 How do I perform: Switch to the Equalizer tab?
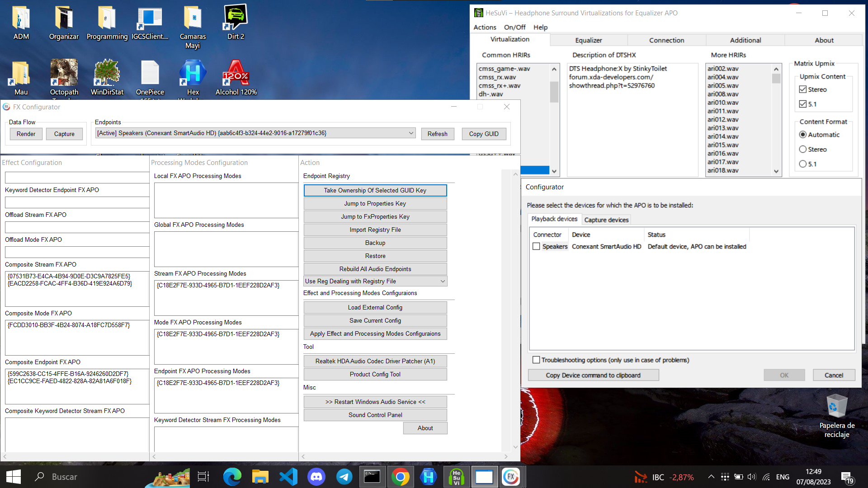pyautogui.click(x=588, y=40)
